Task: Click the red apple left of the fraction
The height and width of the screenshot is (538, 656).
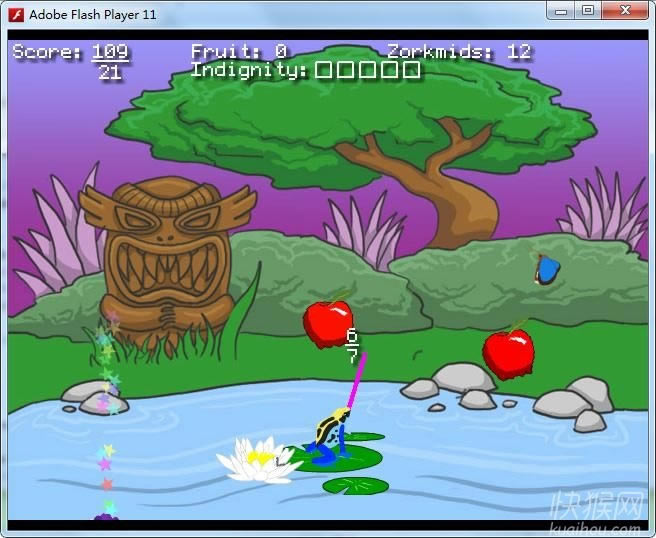Action: 326,323
